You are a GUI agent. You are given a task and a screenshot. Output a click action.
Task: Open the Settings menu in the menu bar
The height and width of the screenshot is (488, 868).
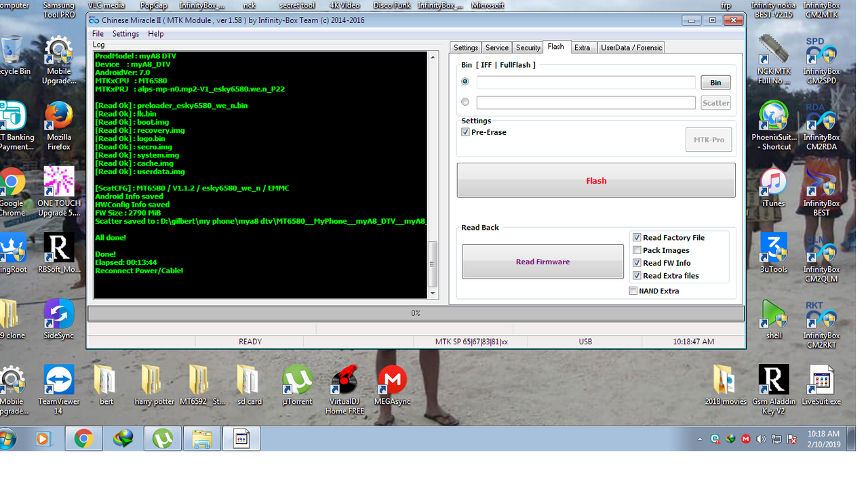tap(125, 34)
